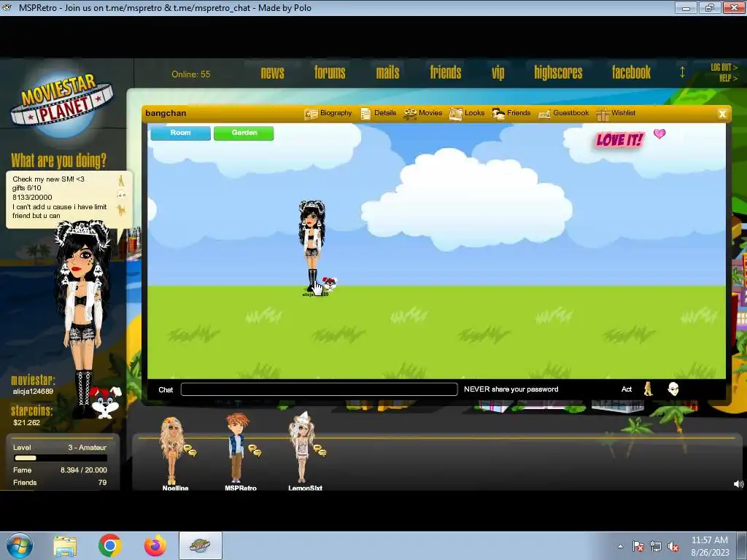Screen dimensions: 747x560
Task: Click the Level 3 - Amateur text
Action: tap(88, 448)
